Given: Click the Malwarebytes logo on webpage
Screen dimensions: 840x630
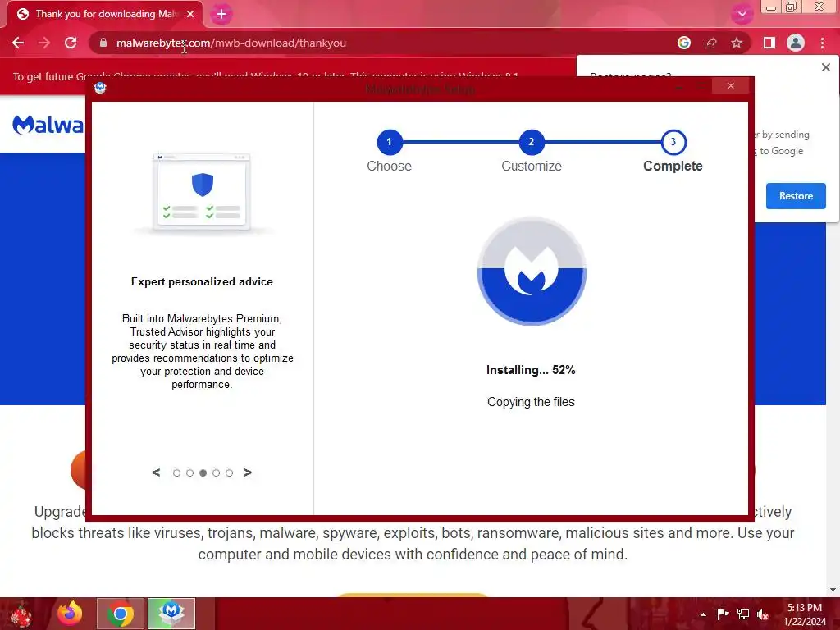Looking at the screenshot, I should click(x=48, y=125).
